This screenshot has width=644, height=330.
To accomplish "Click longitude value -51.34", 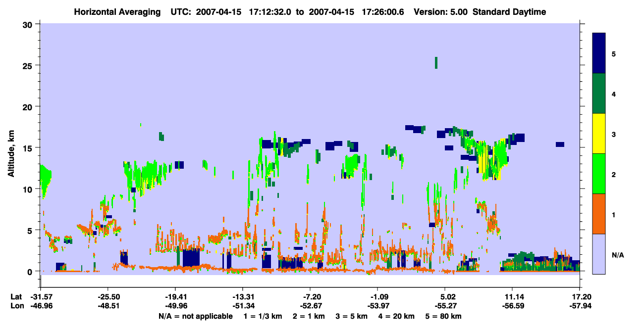I will [242, 306].
